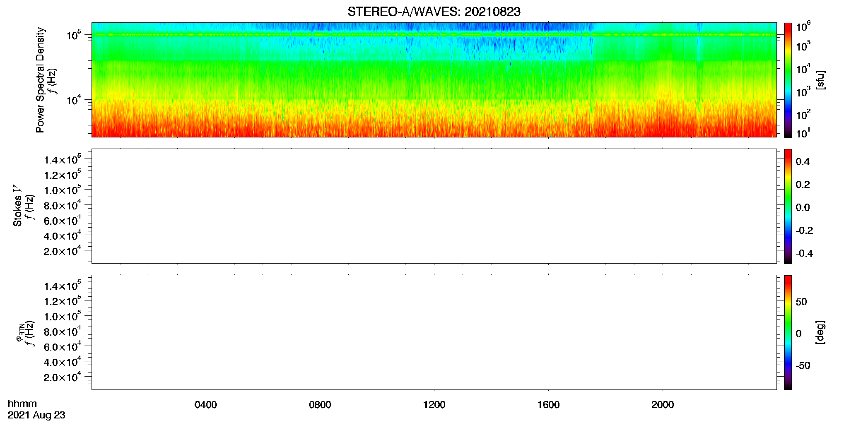Viewport: 868px width, 447px height.
Task: Click the Stokes V axis label
Action: pyautogui.click(x=18, y=205)
